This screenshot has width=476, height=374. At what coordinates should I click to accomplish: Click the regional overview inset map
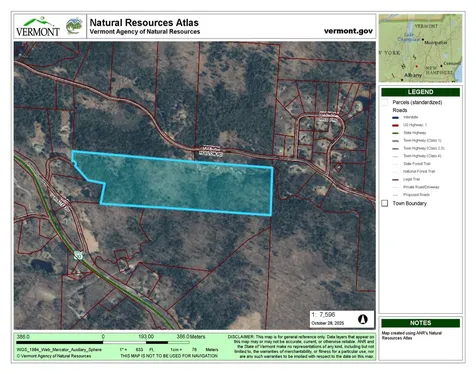pos(420,48)
